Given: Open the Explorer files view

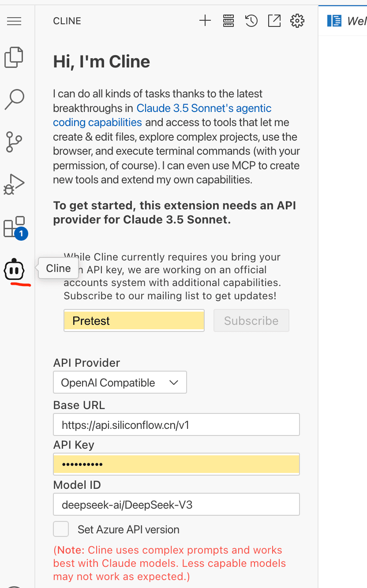Looking at the screenshot, I should [x=14, y=57].
